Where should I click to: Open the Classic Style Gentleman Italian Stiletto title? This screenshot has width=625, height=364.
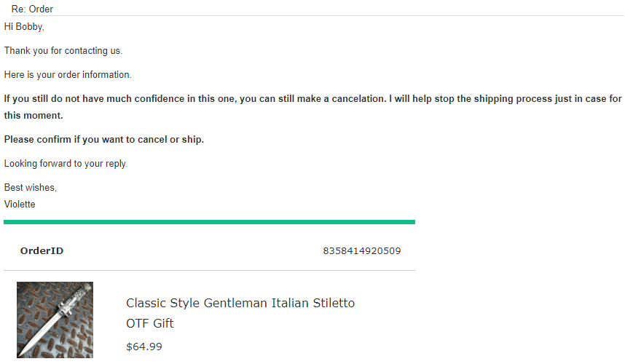click(240, 303)
